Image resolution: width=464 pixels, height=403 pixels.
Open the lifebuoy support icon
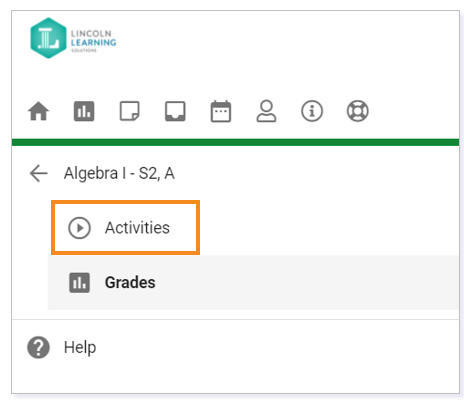click(x=358, y=111)
